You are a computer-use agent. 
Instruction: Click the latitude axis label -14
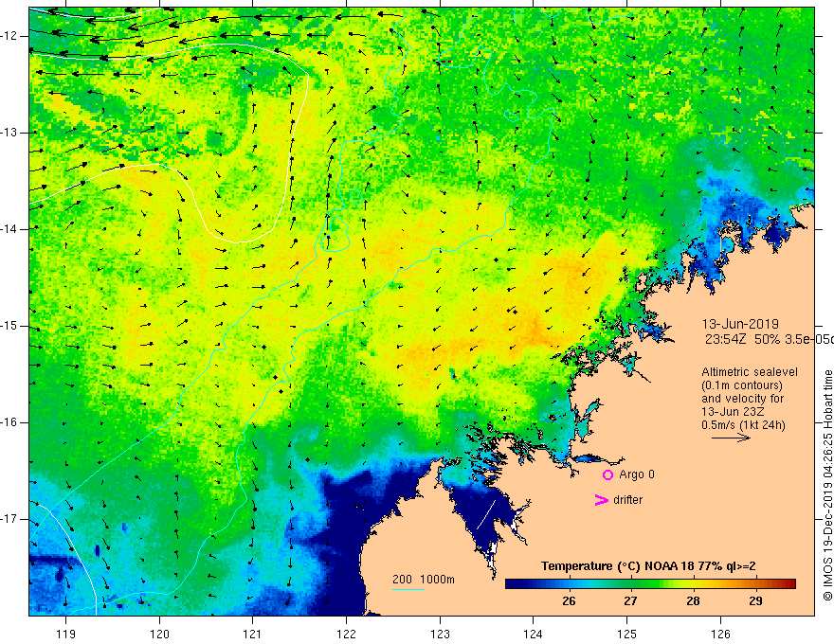click(x=9, y=229)
